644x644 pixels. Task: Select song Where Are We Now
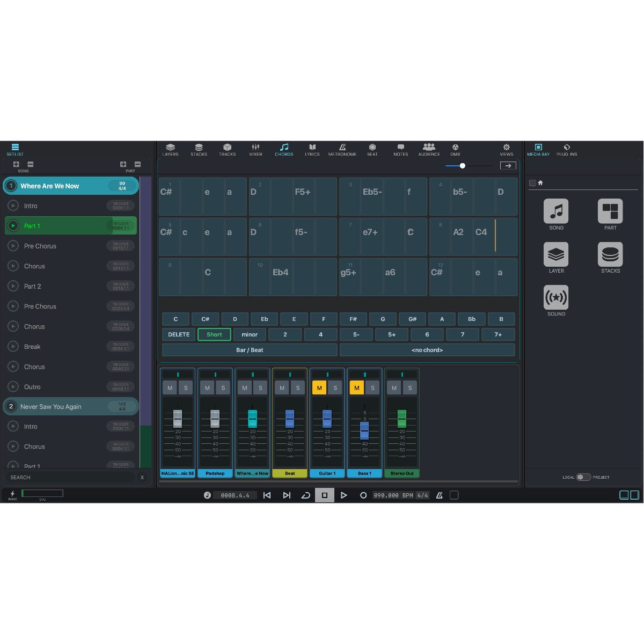point(70,186)
